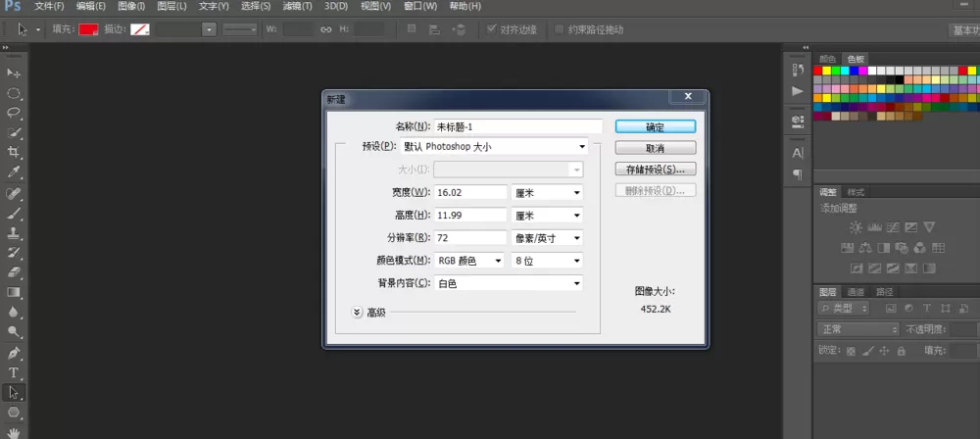980x439 pixels.
Task: Select the Blur tool
Action: tap(13, 312)
